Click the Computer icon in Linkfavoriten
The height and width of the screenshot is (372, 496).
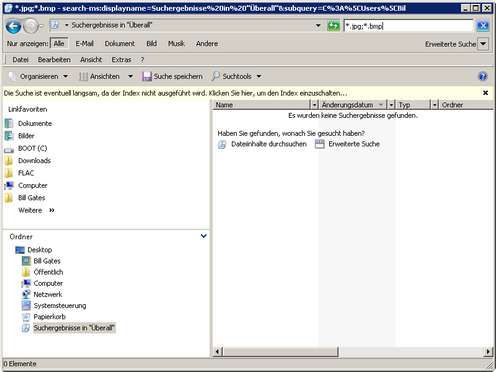point(9,185)
